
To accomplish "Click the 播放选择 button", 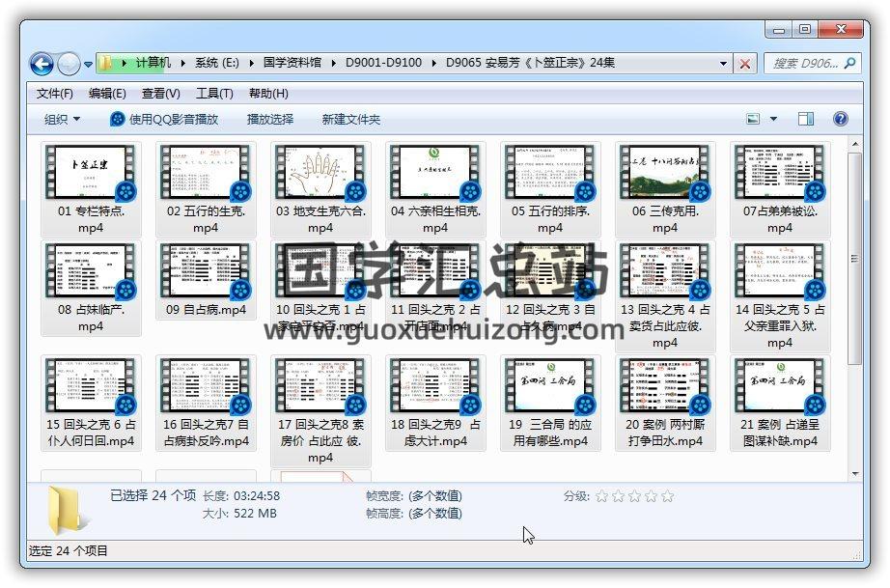I will (270, 119).
